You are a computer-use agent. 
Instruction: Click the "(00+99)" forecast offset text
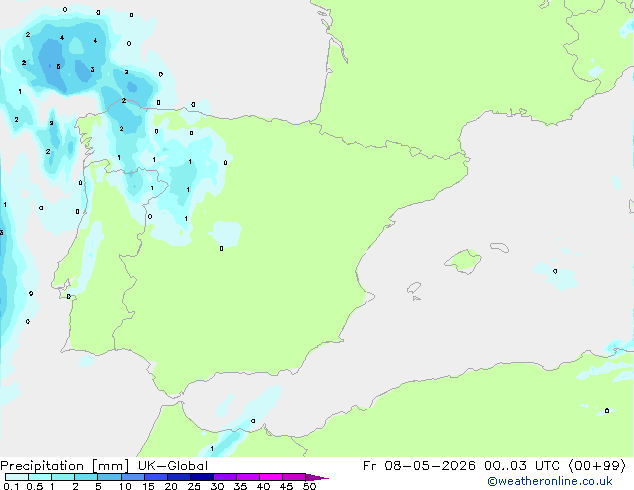click(597, 466)
